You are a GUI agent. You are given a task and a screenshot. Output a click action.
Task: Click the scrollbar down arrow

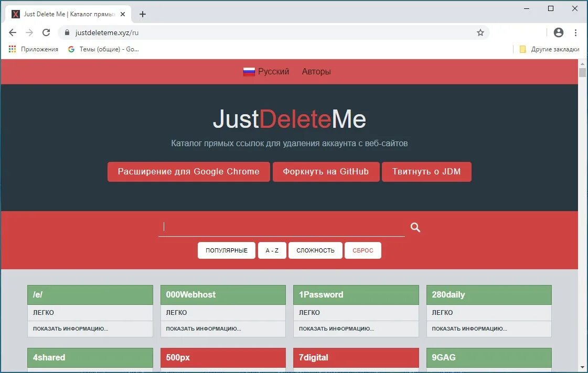(x=582, y=367)
